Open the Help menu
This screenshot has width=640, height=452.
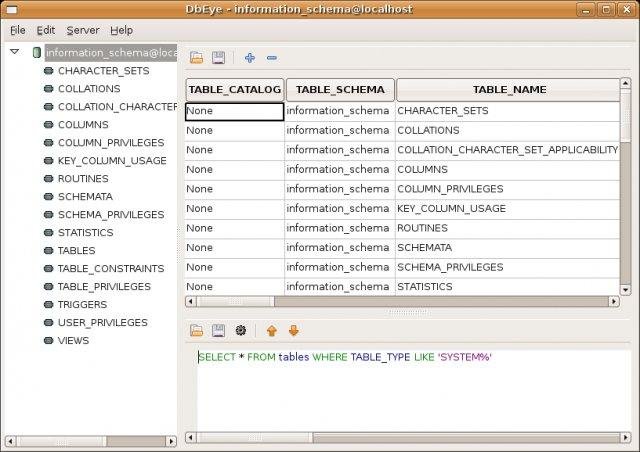(x=121, y=30)
